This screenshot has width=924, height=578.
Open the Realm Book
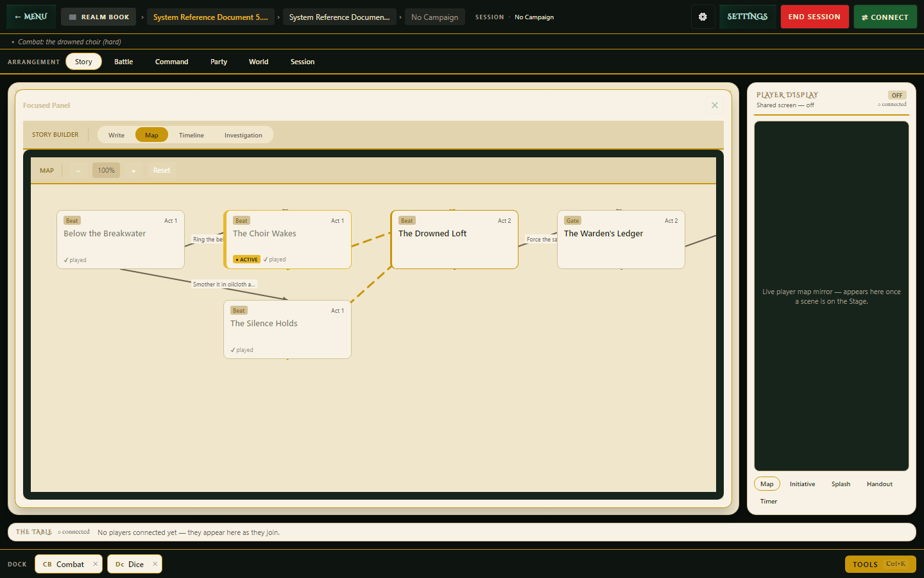(x=99, y=17)
